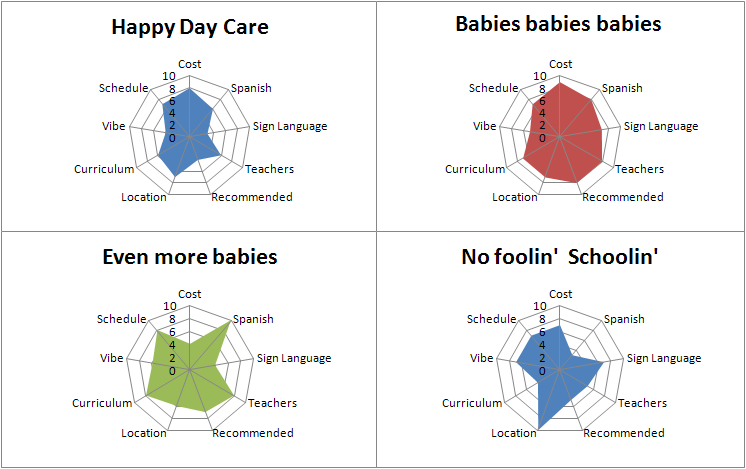This screenshot has height=469, width=746.
Task: Select Sign Language label in Babies babies babies
Action: [x=661, y=126]
